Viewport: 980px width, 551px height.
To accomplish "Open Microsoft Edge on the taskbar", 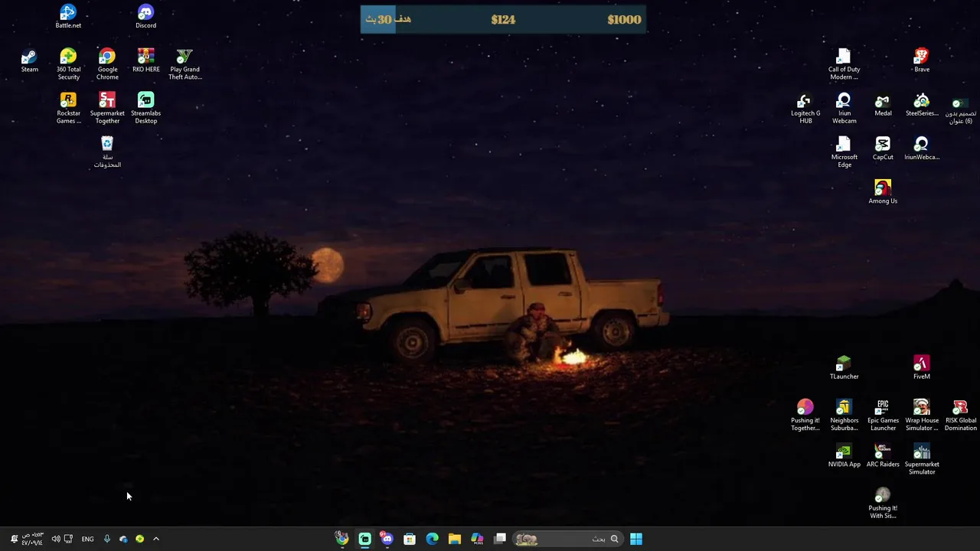I will point(432,539).
